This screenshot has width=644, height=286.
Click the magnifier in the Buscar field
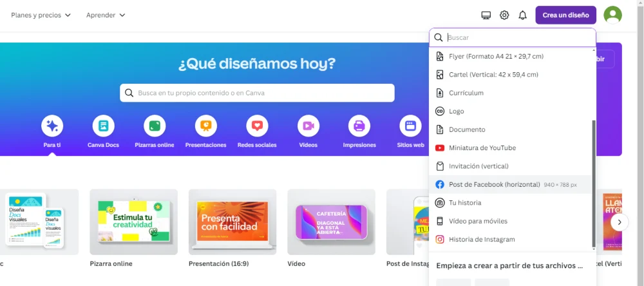click(x=439, y=37)
